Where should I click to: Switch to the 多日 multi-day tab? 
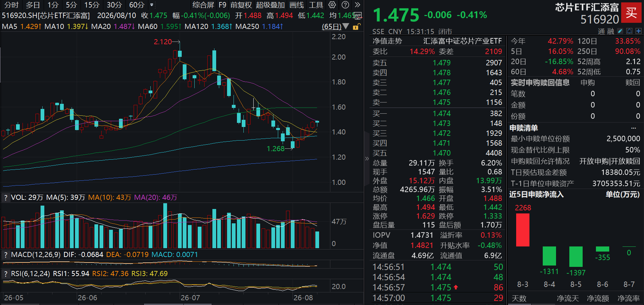point(33,5)
